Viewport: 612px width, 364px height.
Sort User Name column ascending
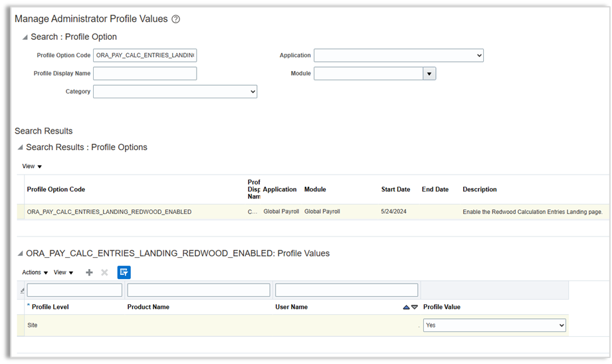tap(407, 307)
